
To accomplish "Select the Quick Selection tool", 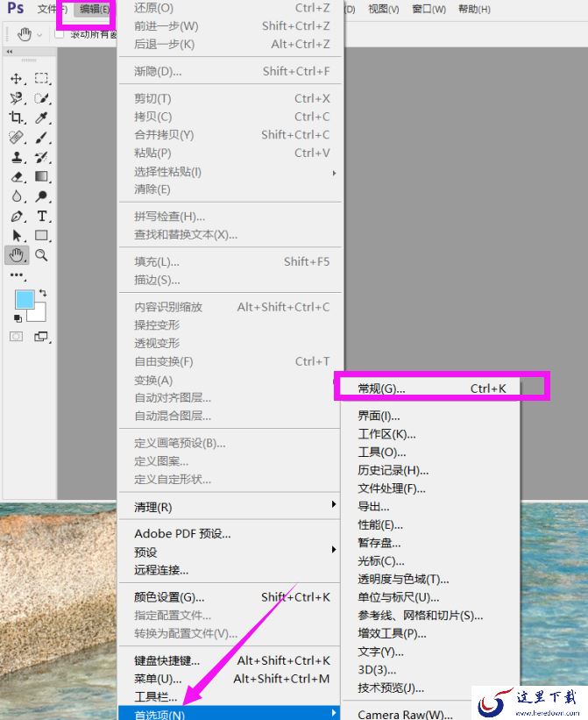I will [41, 98].
